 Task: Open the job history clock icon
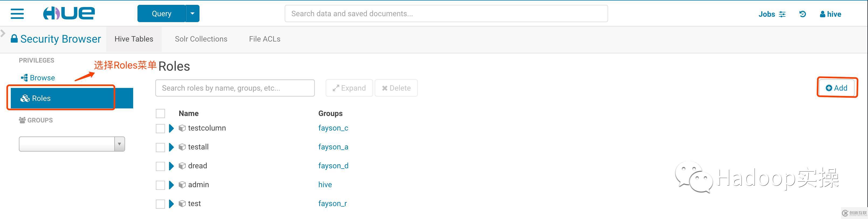[803, 14]
